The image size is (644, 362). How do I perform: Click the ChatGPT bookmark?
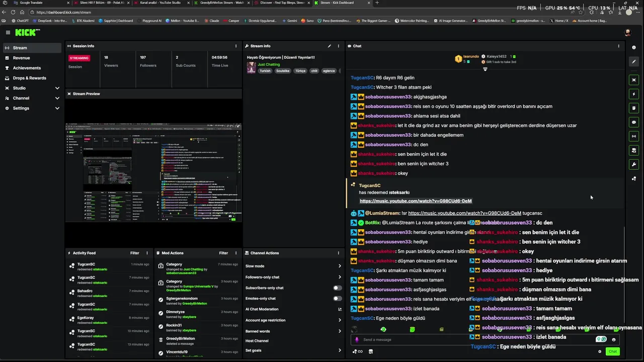click(20, 21)
